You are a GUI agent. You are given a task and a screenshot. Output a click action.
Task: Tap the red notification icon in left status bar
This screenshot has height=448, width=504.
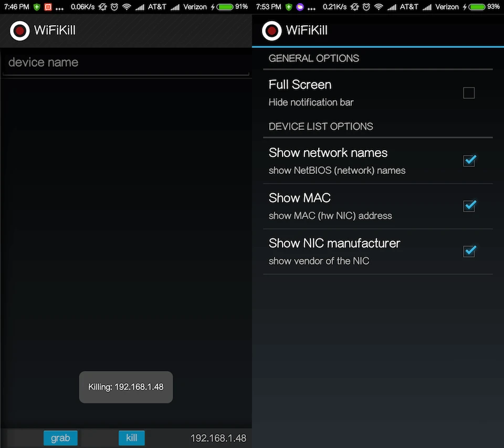pyautogui.click(x=48, y=7)
